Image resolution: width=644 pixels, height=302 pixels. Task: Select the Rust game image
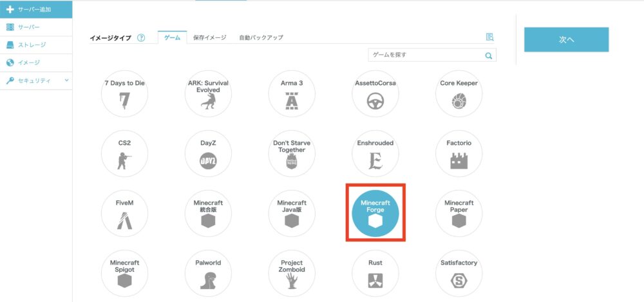[x=375, y=273]
